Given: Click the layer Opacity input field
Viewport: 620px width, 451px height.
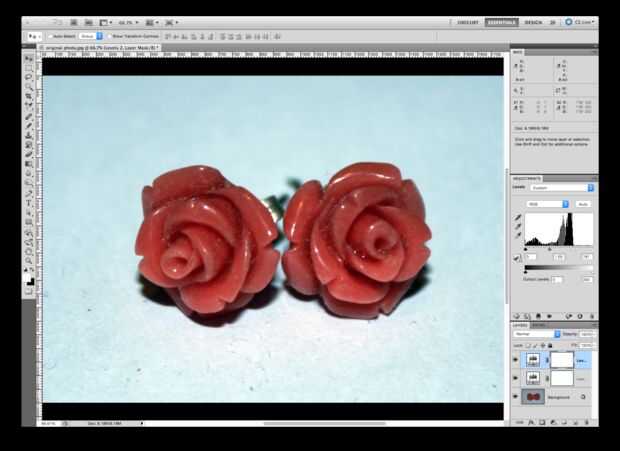Looking at the screenshot, I should coord(586,334).
